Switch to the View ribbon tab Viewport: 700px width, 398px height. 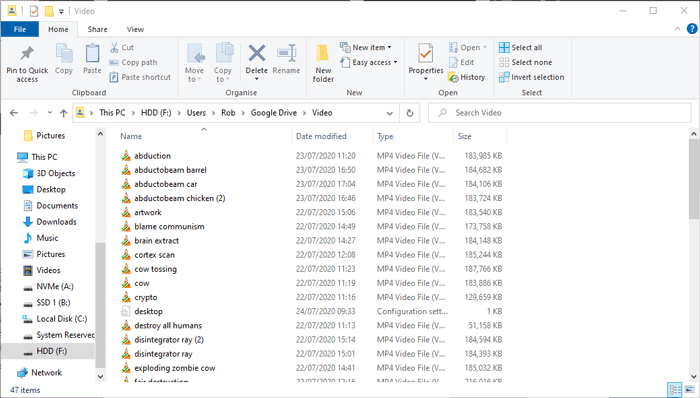coord(135,29)
